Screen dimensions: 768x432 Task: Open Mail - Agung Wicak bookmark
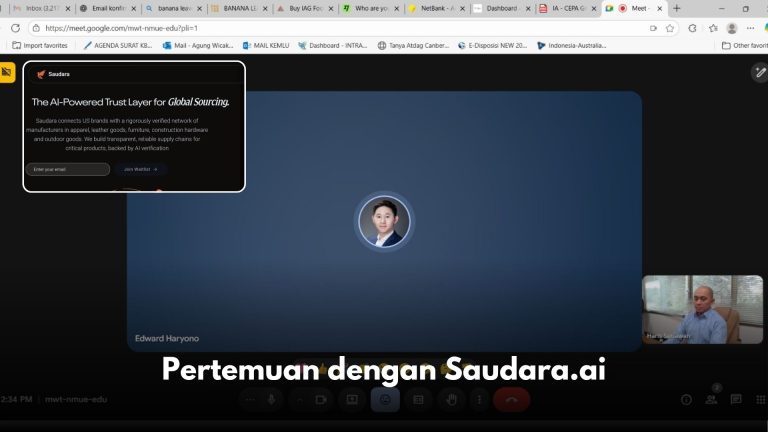(x=198, y=46)
